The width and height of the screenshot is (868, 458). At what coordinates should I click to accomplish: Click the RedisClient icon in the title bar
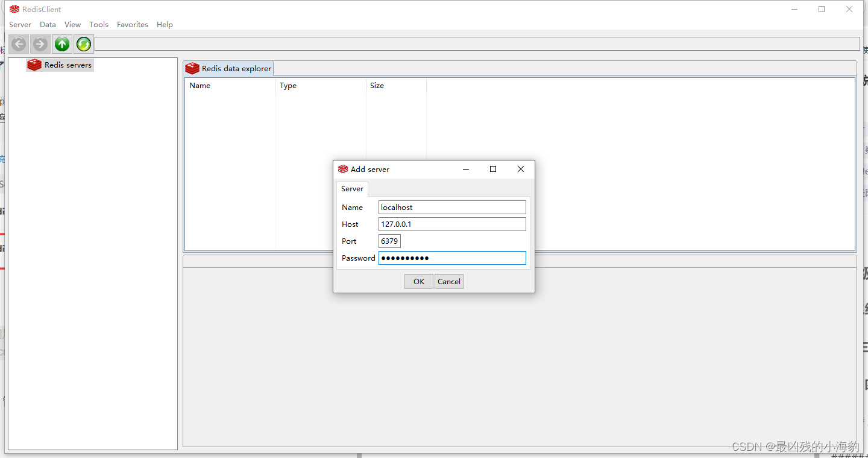pyautogui.click(x=14, y=9)
